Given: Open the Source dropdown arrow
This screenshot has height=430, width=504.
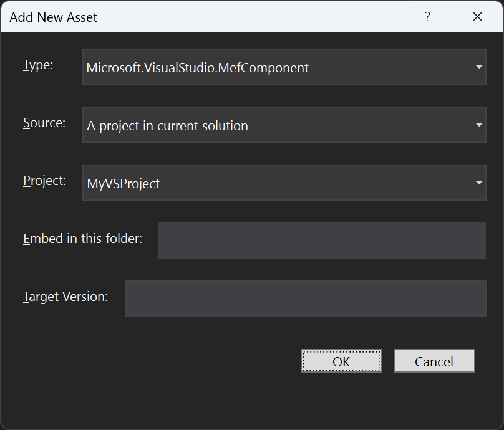Looking at the screenshot, I should (x=479, y=125).
